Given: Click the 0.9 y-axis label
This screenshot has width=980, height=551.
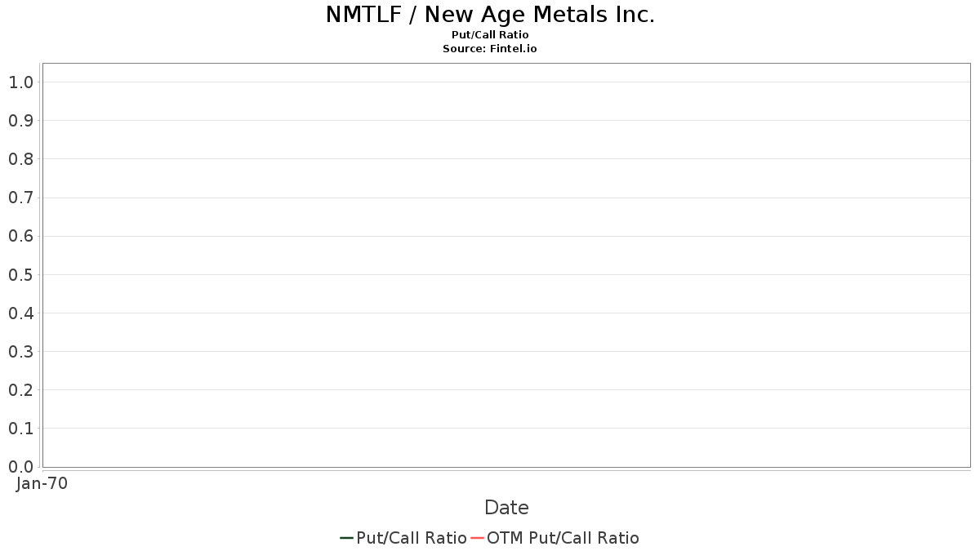Looking at the screenshot, I should pyautogui.click(x=21, y=121).
